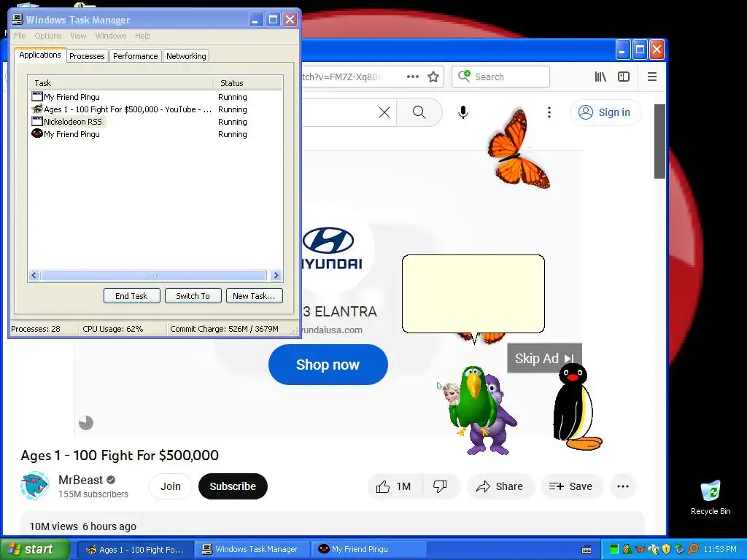The image size is (747, 560).
Task: Bookmark the page with the star icon
Action: click(433, 77)
